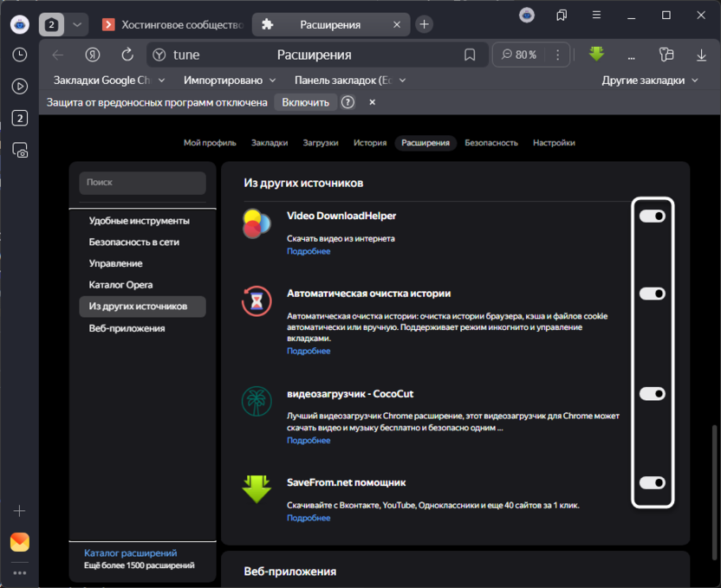Expand the tab groups dropdown arrow
This screenshot has height=588, width=721.
(x=77, y=24)
